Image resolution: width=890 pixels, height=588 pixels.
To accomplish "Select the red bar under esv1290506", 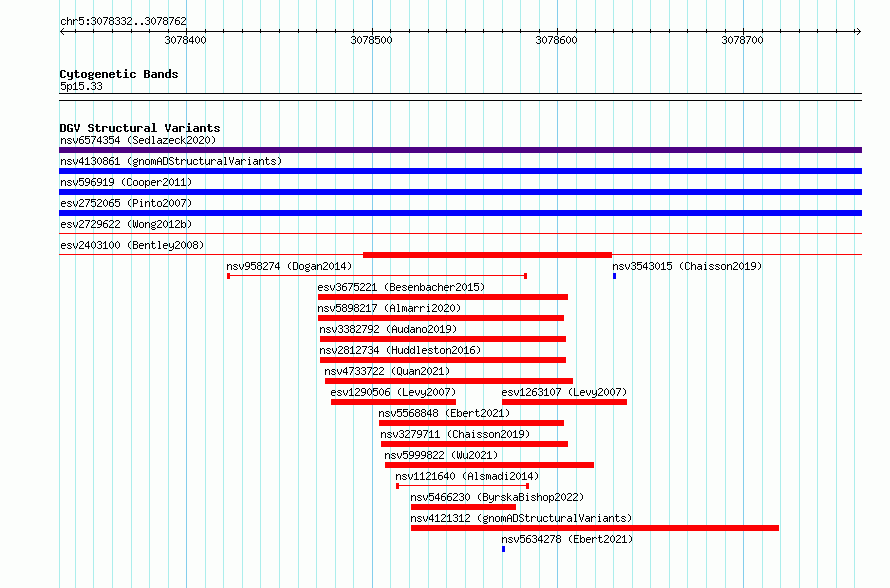I will pyautogui.click(x=393, y=402).
